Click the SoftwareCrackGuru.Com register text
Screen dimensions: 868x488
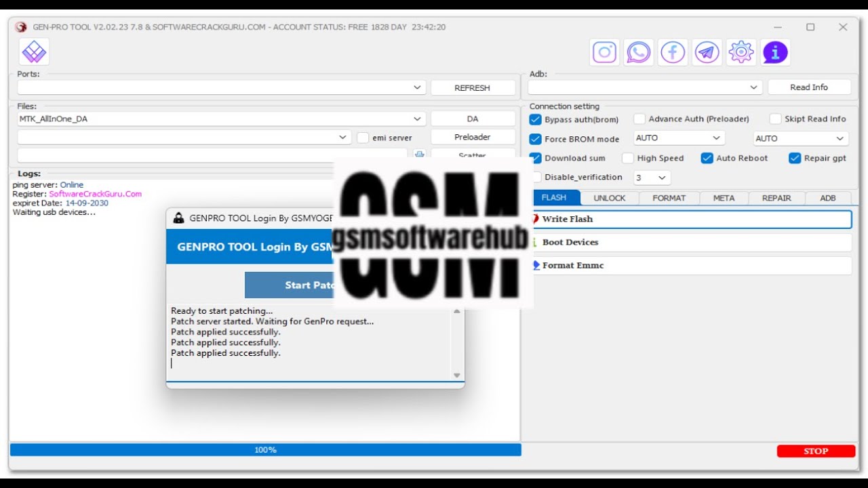tap(95, 194)
